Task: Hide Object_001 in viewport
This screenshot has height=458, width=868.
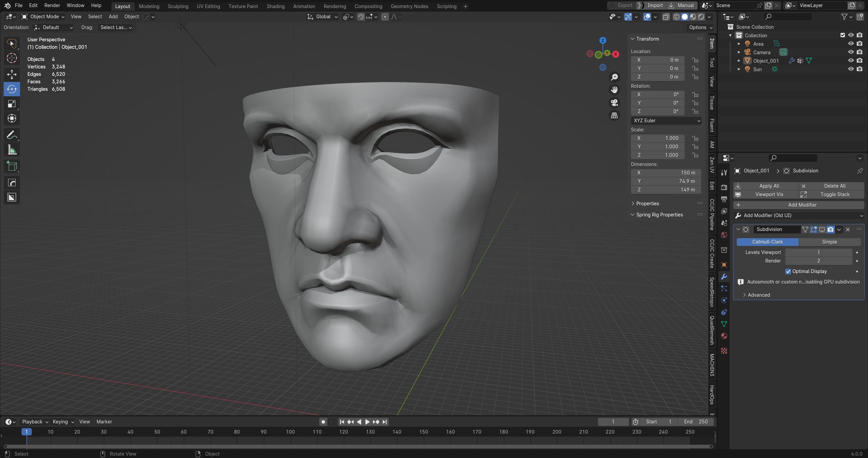Action: (851, 61)
